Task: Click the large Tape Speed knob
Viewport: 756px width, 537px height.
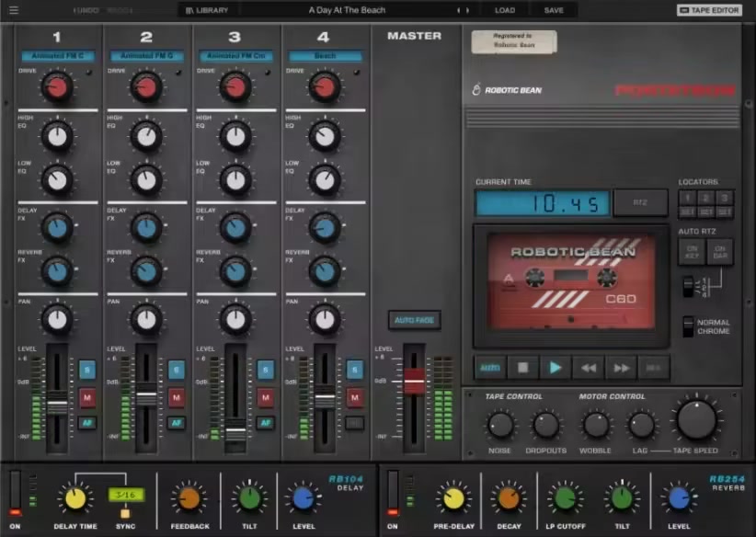Action: tap(697, 419)
